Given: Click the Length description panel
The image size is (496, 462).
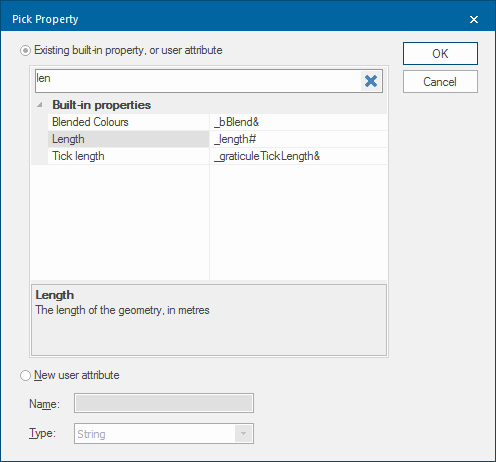Looking at the screenshot, I should [209, 320].
